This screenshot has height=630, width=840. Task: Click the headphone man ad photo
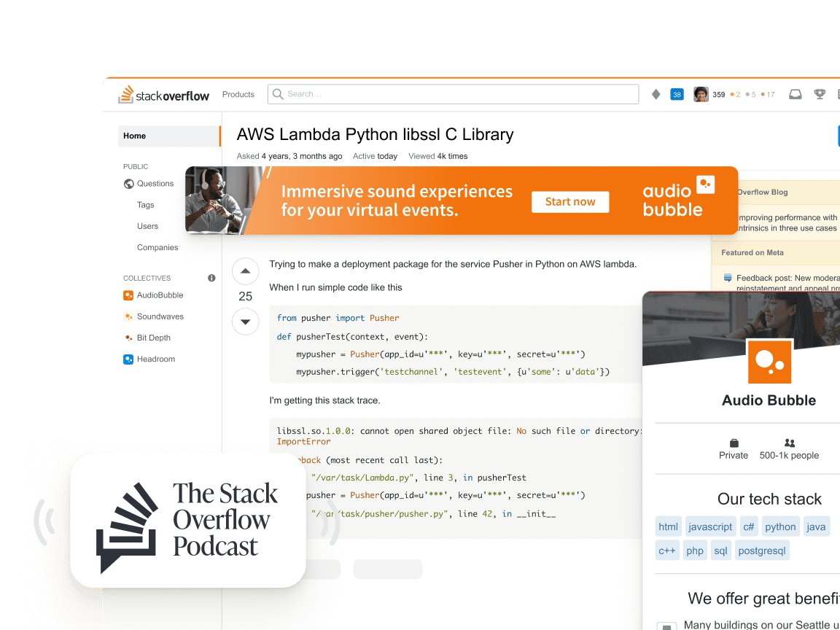[x=219, y=201]
